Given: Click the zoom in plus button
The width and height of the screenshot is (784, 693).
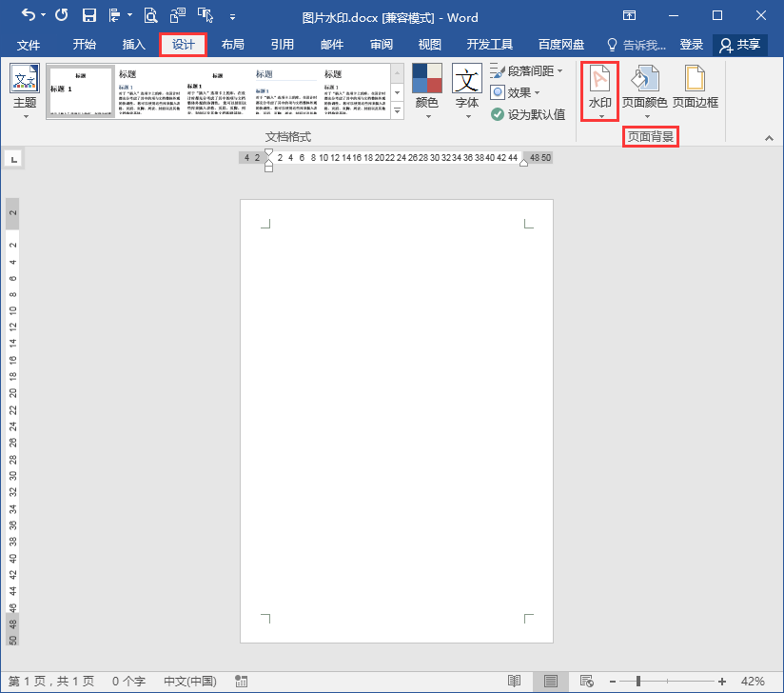Looking at the screenshot, I should click(721, 682).
